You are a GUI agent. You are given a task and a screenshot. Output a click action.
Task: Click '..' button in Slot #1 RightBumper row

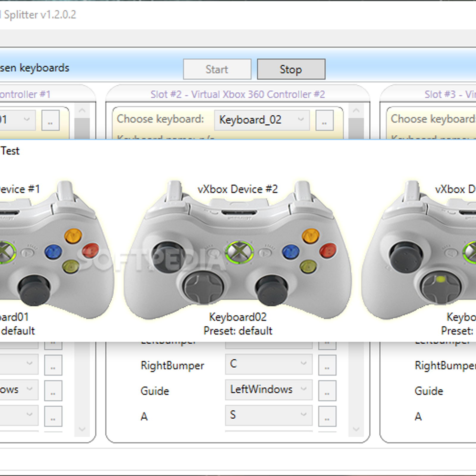(53, 365)
